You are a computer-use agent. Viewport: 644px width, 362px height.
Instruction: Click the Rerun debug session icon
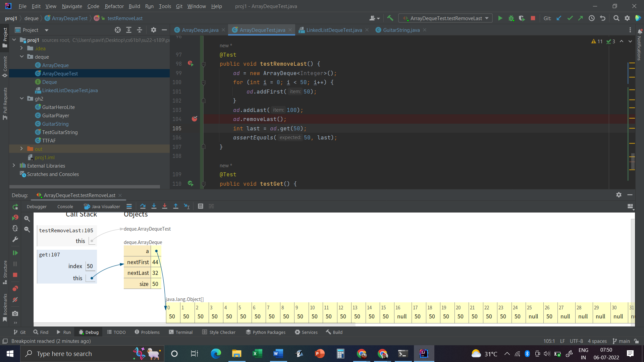15,207
